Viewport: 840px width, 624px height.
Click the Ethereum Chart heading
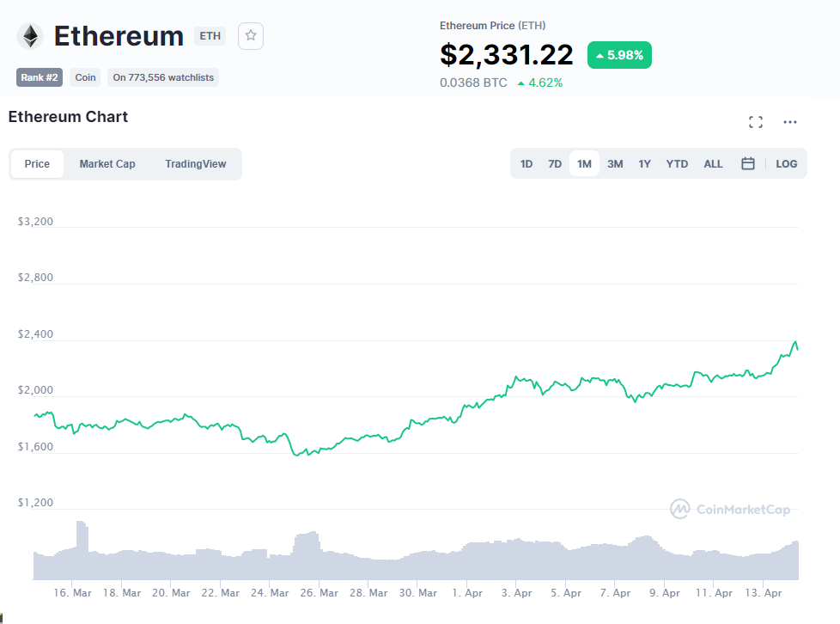pyautogui.click(x=68, y=117)
